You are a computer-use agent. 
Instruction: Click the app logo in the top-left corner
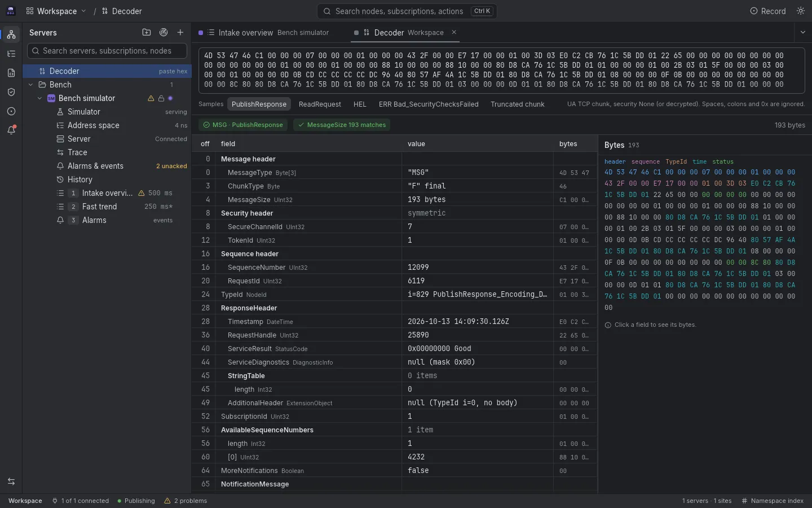pos(11,11)
